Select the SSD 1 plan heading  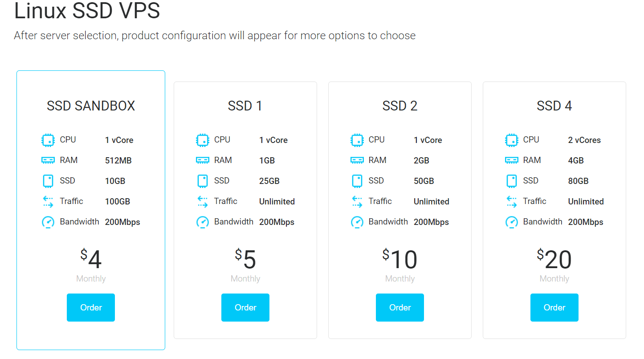(245, 106)
